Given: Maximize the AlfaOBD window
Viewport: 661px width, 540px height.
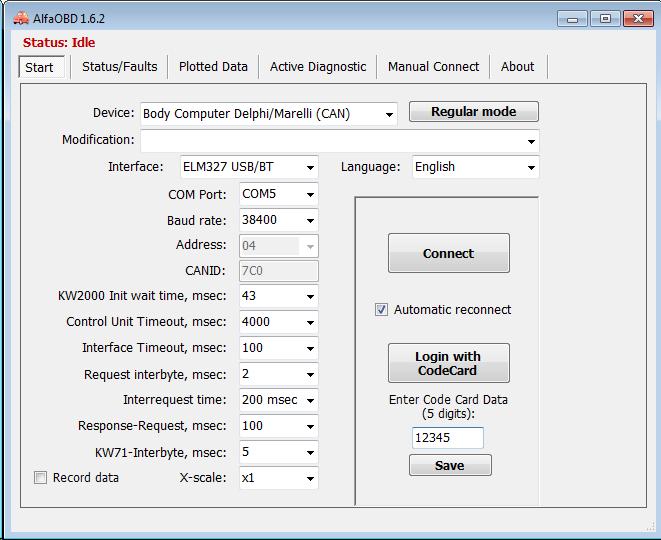Looking at the screenshot, I should click(603, 18).
